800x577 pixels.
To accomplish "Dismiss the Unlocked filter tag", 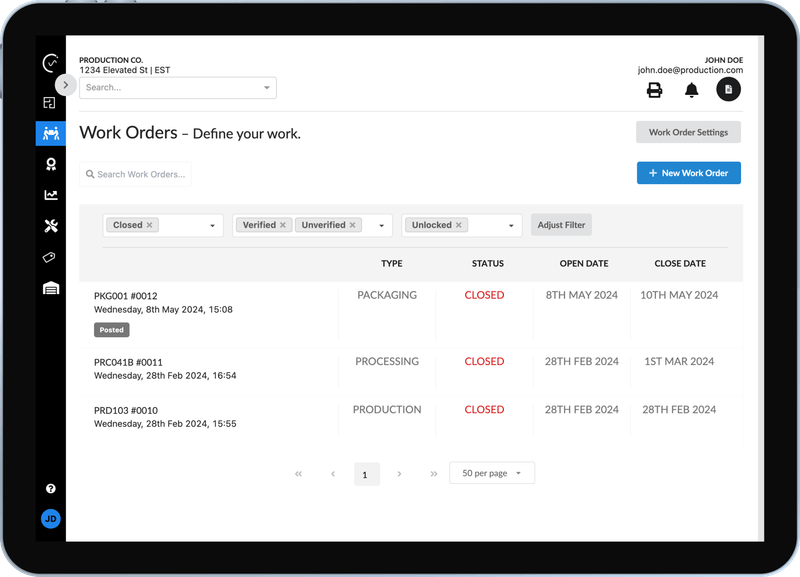I will click(458, 225).
